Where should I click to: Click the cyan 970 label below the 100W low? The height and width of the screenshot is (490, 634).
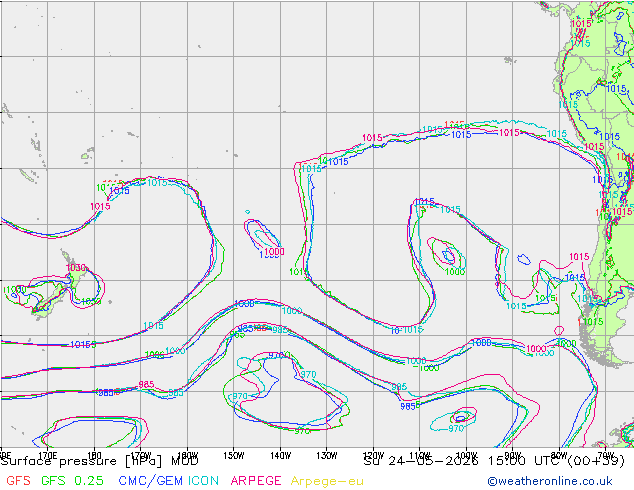456,428
